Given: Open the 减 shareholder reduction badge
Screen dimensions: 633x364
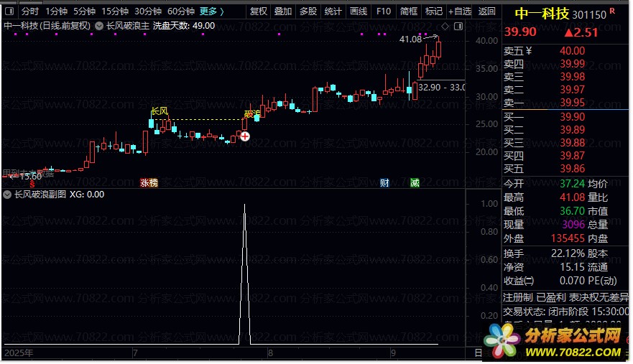Looking at the screenshot, I should (x=415, y=183).
